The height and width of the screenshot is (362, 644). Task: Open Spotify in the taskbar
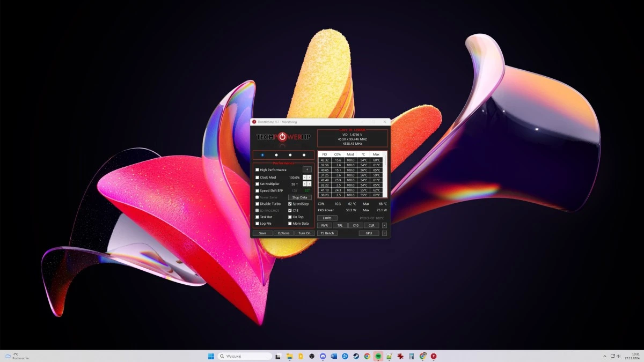378,356
